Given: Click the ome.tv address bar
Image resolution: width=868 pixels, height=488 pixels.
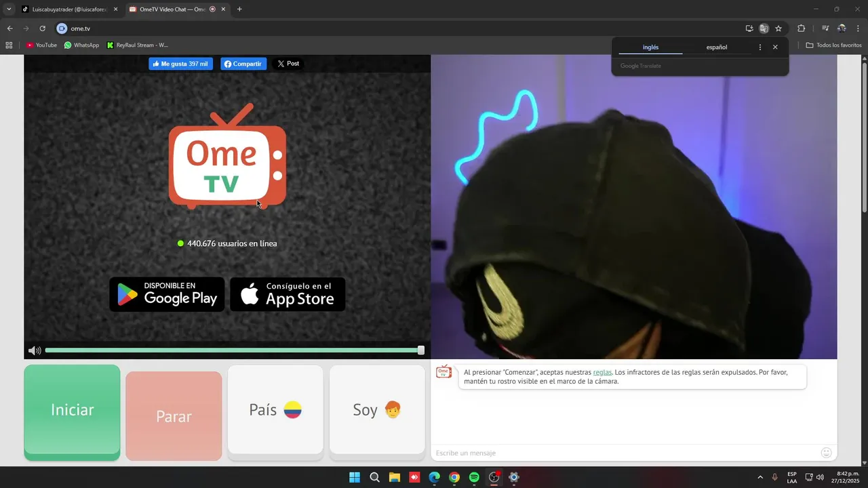Looking at the screenshot, I should pos(400,28).
